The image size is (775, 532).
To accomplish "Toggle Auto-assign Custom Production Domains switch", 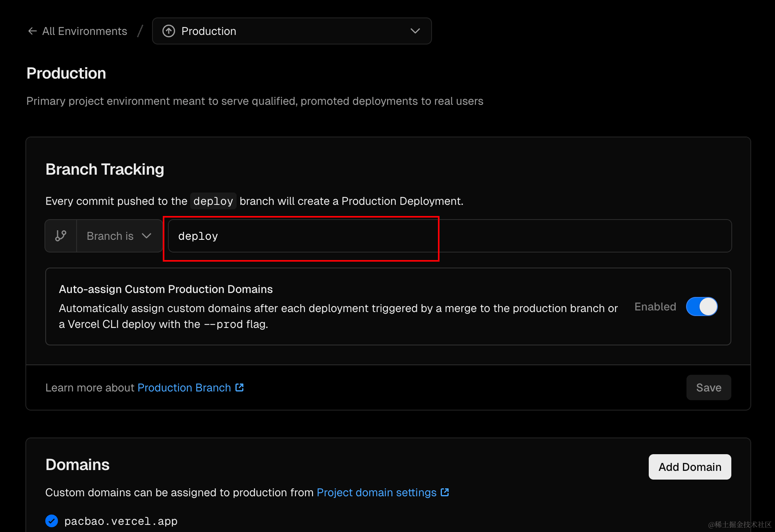I will tap(702, 306).
